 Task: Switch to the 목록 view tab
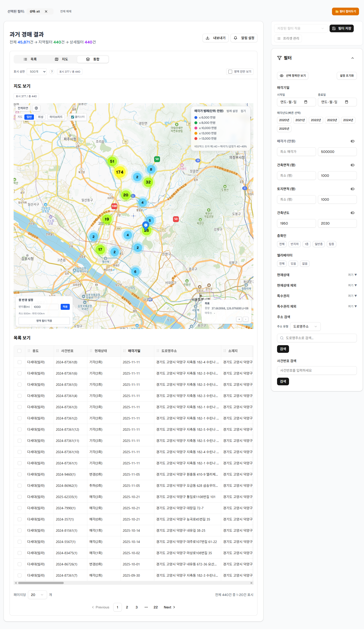coord(30,59)
